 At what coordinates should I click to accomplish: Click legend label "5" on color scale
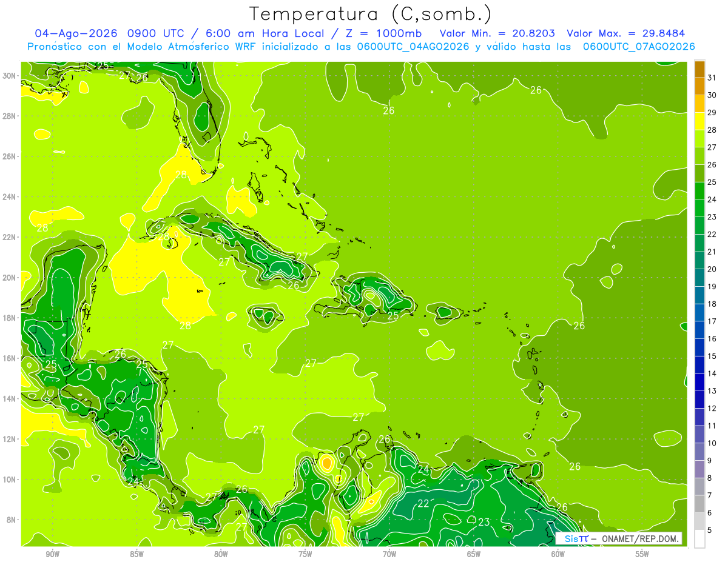click(710, 530)
